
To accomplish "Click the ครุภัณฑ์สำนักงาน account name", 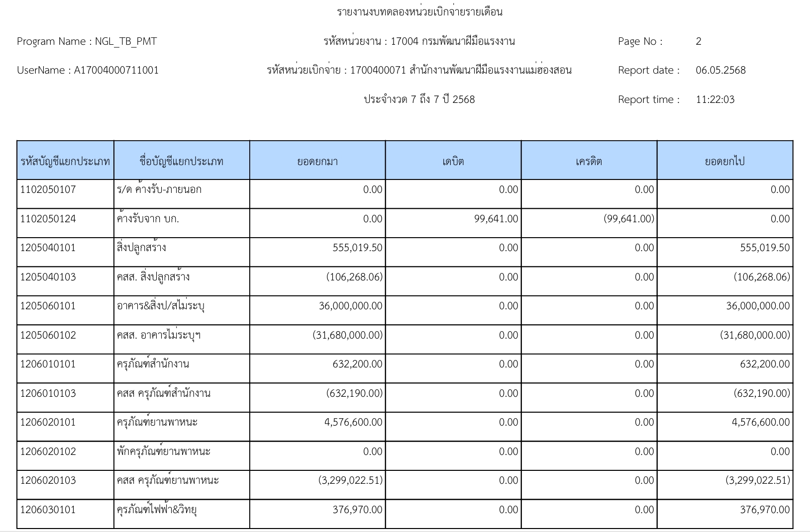I will 153,364.
